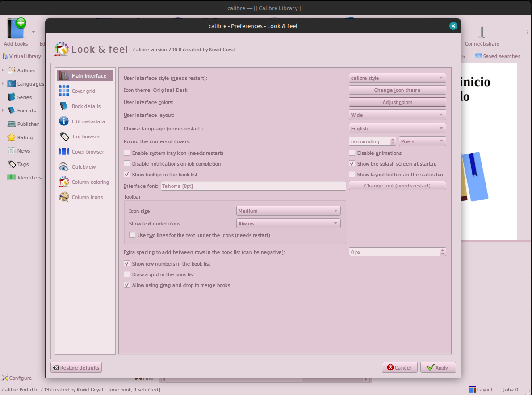Viewport: 532px width, 395px height.
Task: Expand the Authors tree node arrow
Action: (3, 70)
